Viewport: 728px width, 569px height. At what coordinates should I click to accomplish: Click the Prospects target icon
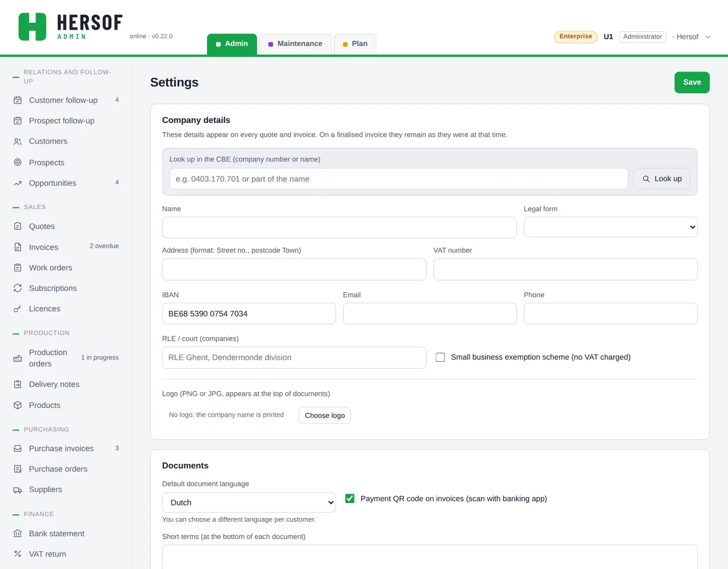point(18,162)
